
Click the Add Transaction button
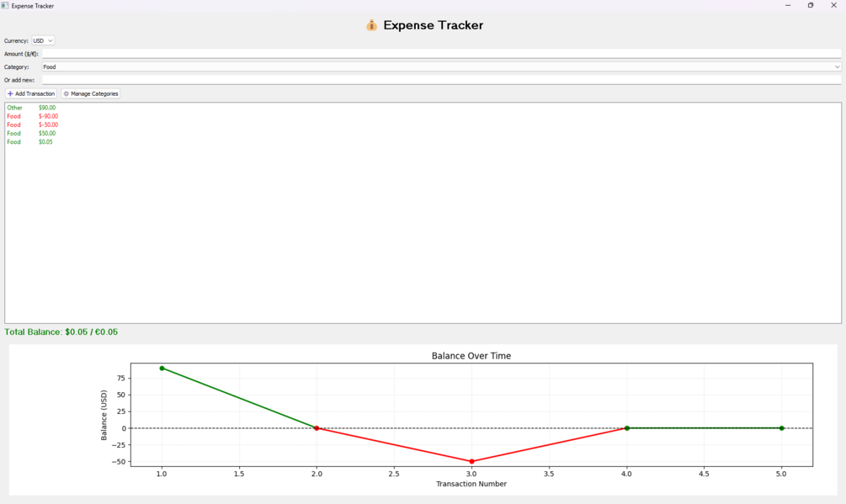point(31,93)
